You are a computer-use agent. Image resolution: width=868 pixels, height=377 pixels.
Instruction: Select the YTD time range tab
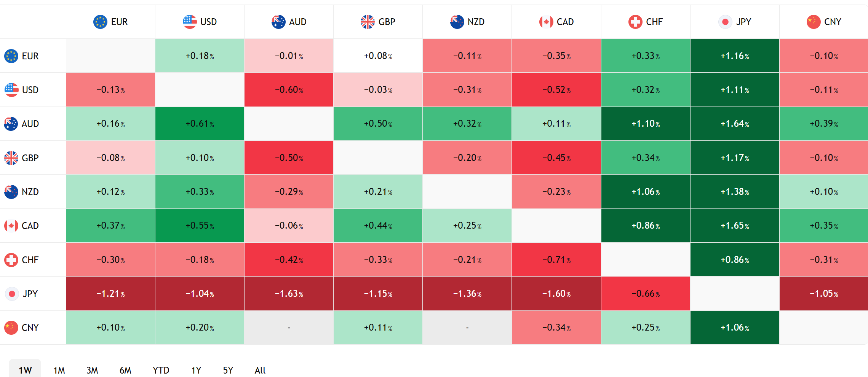click(161, 370)
